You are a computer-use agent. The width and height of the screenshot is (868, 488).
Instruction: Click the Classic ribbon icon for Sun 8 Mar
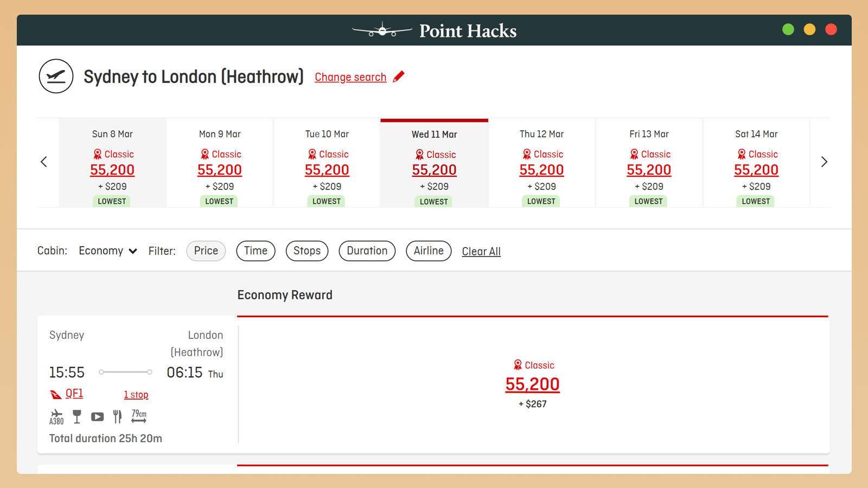click(x=98, y=155)
